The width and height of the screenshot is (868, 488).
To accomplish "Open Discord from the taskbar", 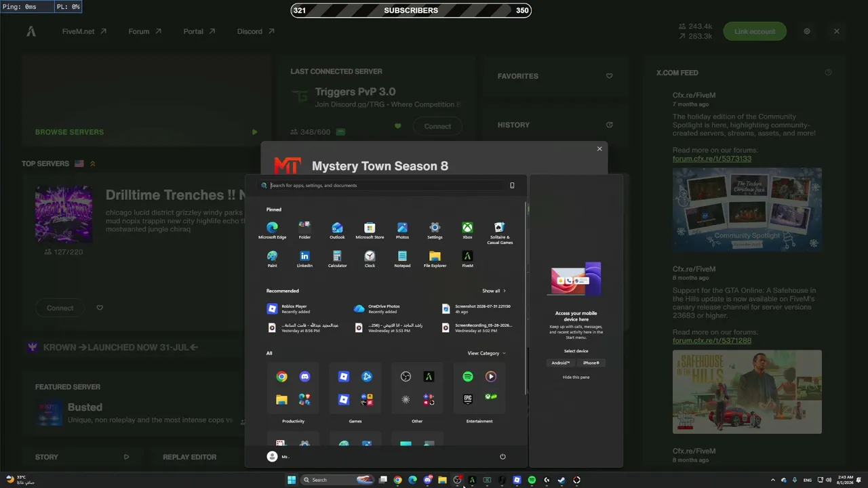I will point(428,480).
